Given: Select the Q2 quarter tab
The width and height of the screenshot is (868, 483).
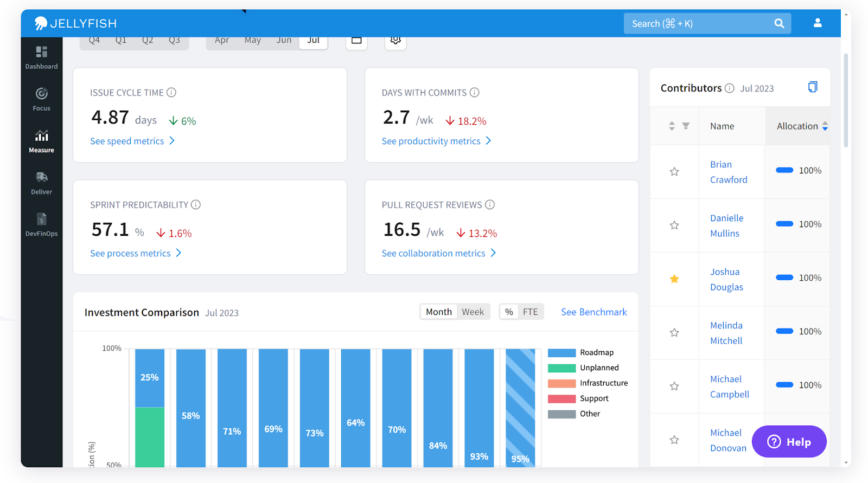Looking at the screenshot, I should coord(148,41).
